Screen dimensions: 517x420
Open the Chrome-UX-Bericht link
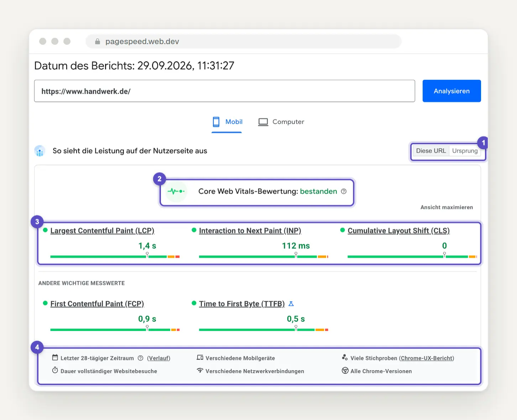pyautogui.click(x=427, y=358)
